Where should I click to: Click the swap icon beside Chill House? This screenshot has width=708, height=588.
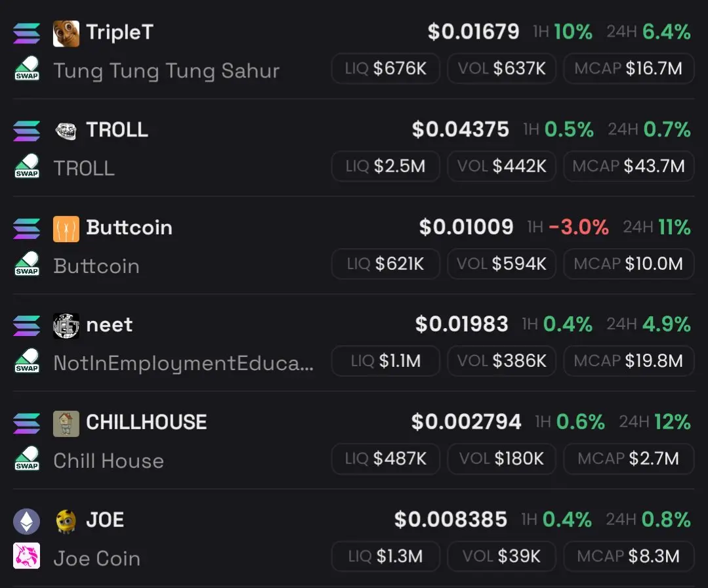[27, 459]
